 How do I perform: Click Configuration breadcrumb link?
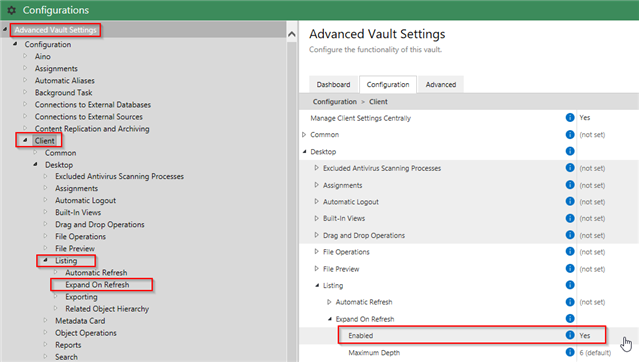click(x=335, y=102)
